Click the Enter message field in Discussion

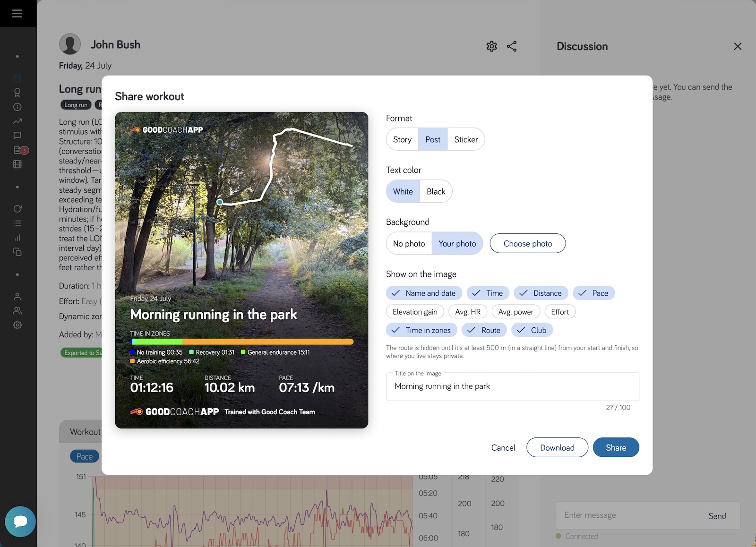coord(628,515)
